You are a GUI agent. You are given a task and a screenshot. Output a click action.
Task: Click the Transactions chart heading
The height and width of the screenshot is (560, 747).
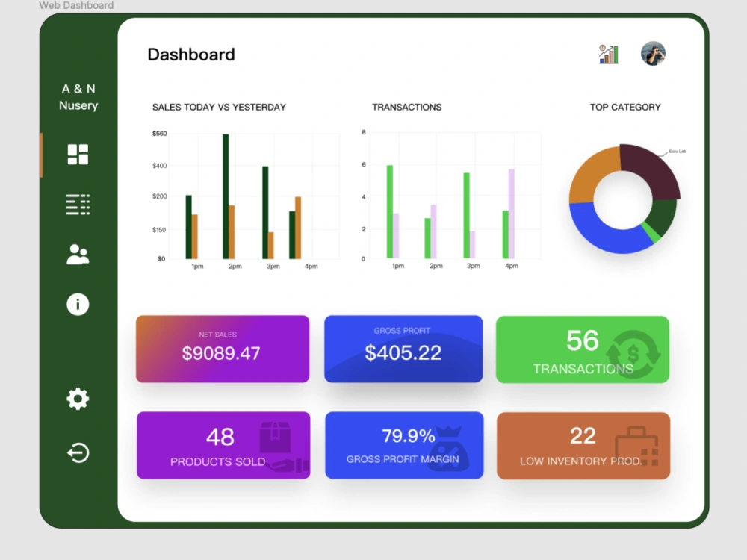click(407, 107)
